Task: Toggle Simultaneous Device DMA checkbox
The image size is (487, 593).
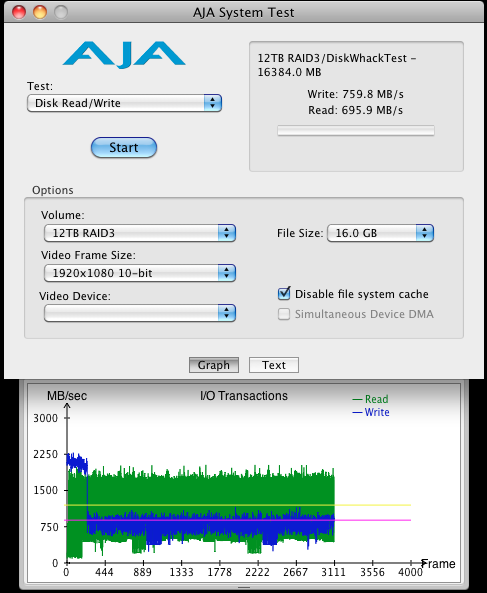Action: (x=284, y=314)
